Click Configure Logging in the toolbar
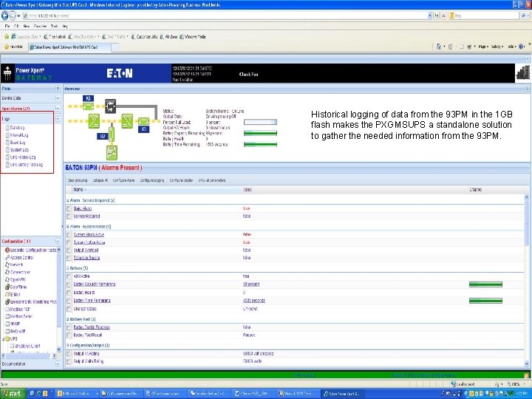This screenshot has height=399, width=532. pos(152,180)
